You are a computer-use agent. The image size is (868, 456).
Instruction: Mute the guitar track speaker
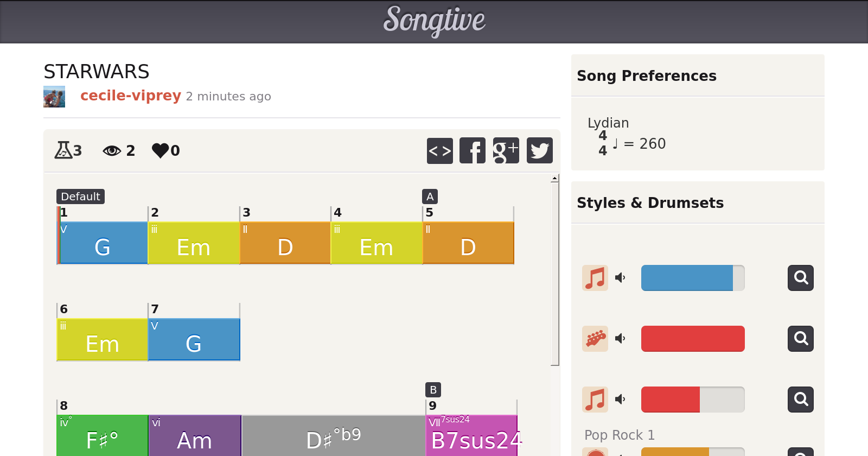click(620, 339)
